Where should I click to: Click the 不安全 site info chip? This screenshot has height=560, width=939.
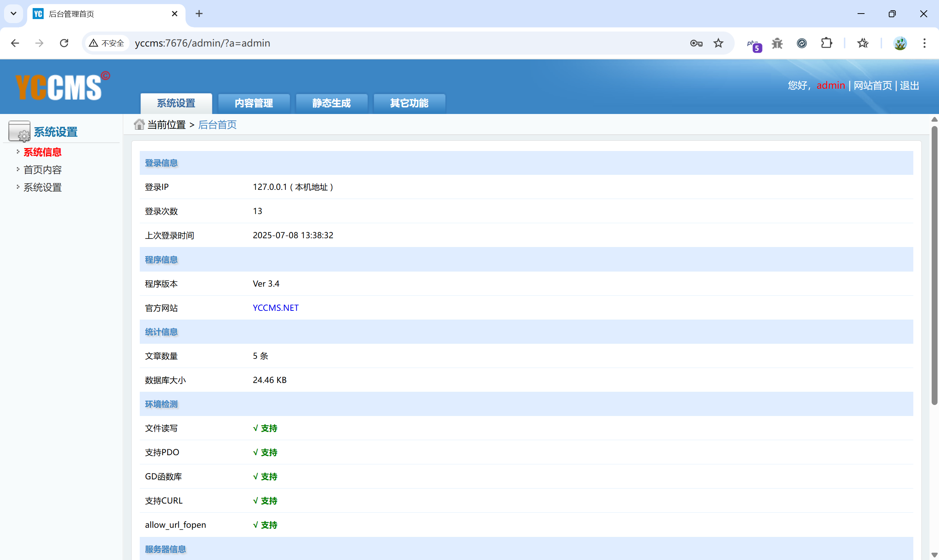tap(107, 43)
